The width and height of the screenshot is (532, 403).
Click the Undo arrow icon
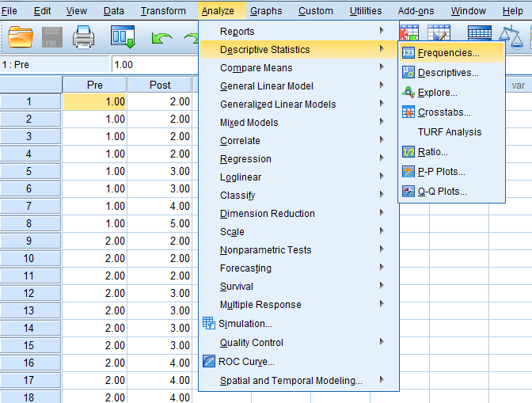pyautogui.click(x=161, y=38)
